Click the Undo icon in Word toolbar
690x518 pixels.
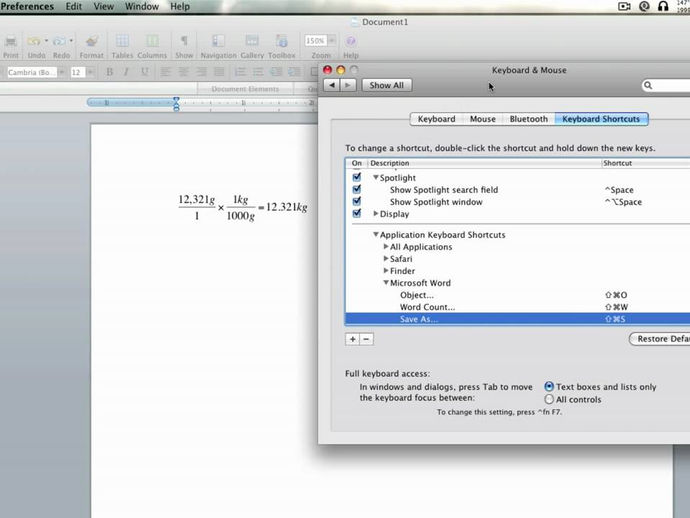coord(34,42)
